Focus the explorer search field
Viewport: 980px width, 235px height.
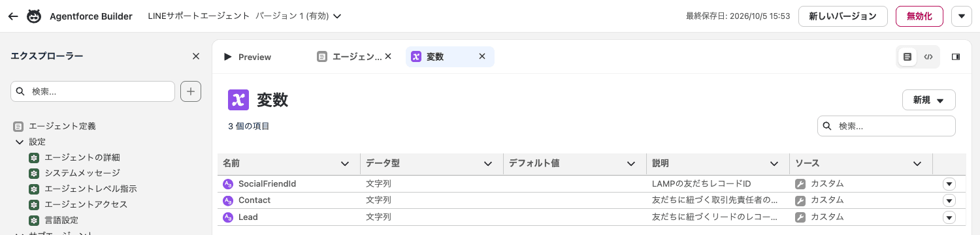93,91
